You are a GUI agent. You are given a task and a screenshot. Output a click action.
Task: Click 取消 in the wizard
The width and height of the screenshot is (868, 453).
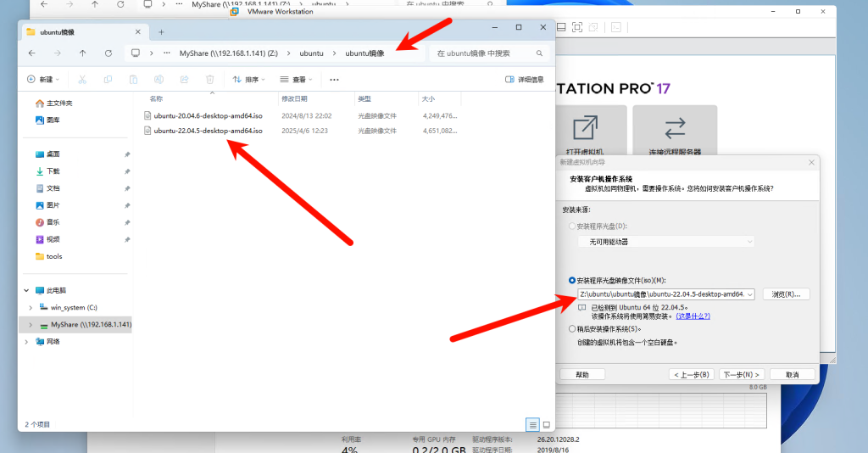pyautogui.click(x=793, y=374)
